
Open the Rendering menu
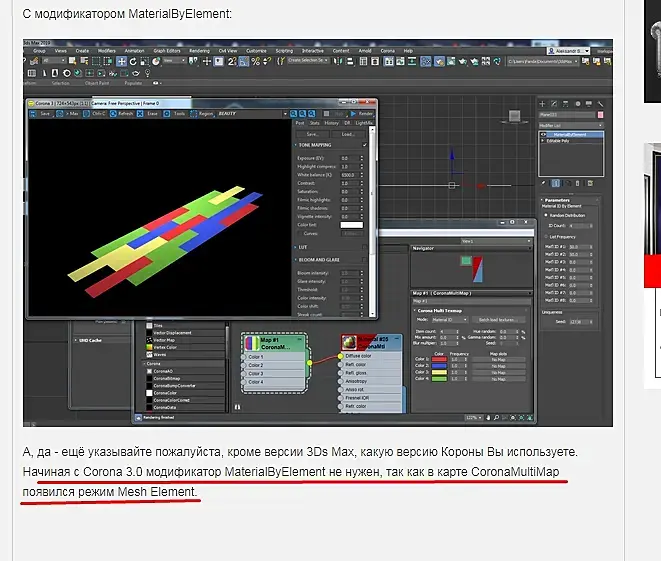click(199, 51)
